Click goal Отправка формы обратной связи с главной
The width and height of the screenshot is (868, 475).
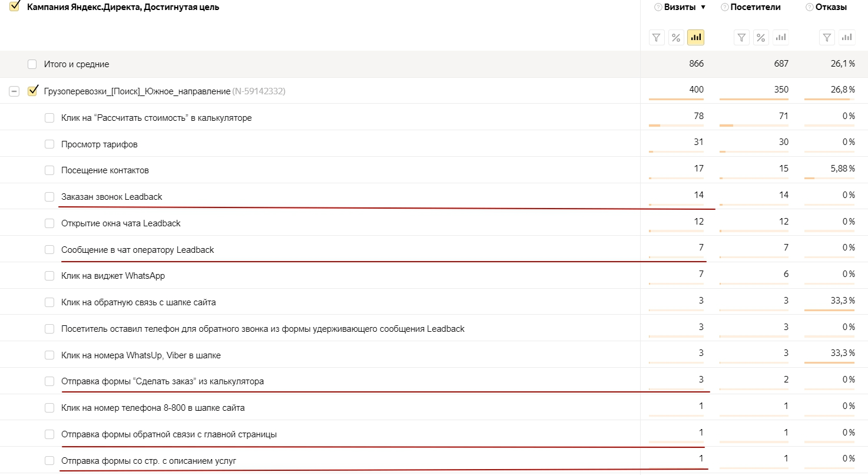169,434
